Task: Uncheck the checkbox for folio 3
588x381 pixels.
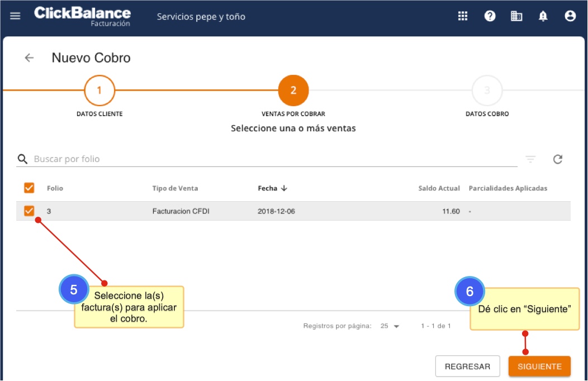Action: point(29,211)
